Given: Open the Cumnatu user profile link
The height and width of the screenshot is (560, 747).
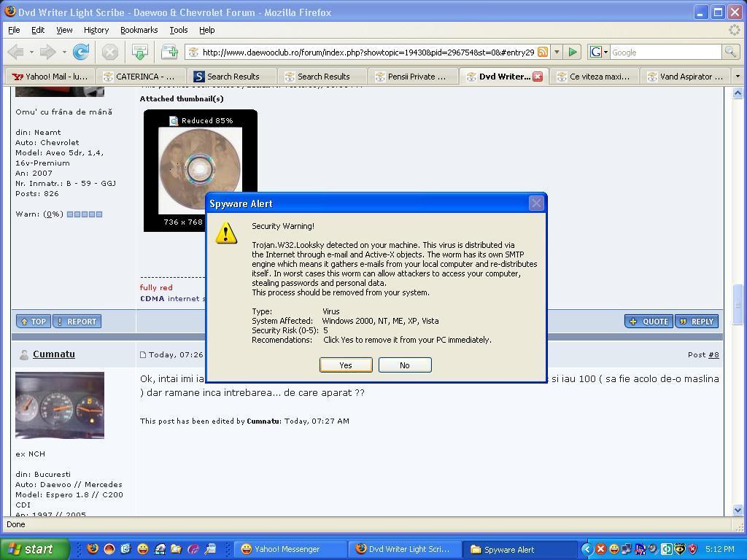Looking at the screenshot, I should coord(53,354).
